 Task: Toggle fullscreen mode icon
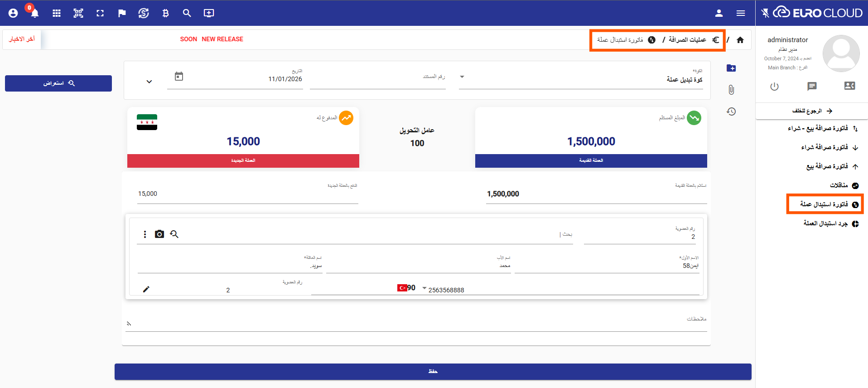click(100, 13)
